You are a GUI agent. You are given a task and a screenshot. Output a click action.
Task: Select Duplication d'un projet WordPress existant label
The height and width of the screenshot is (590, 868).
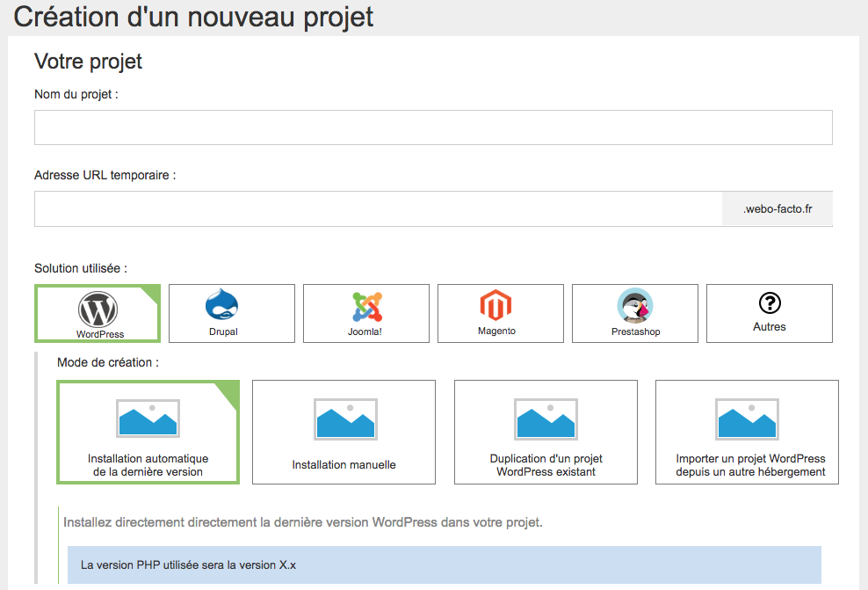(x=546, y=465)
